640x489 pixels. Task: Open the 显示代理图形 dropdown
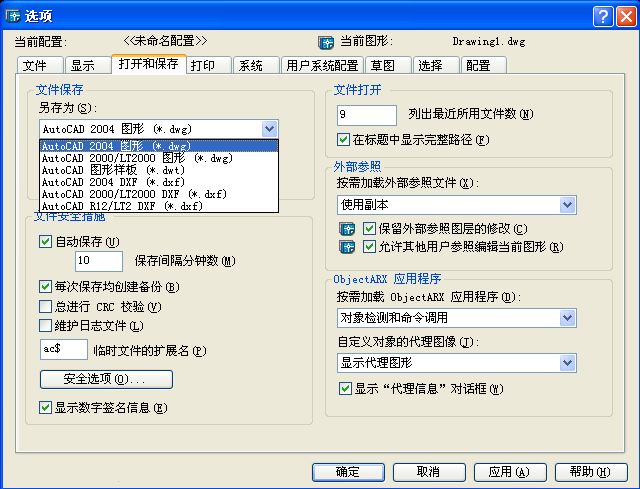tap(567, 363)
